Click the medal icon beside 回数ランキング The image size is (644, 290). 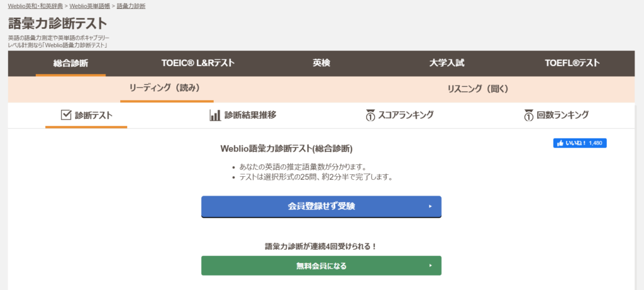click(528, 115)
